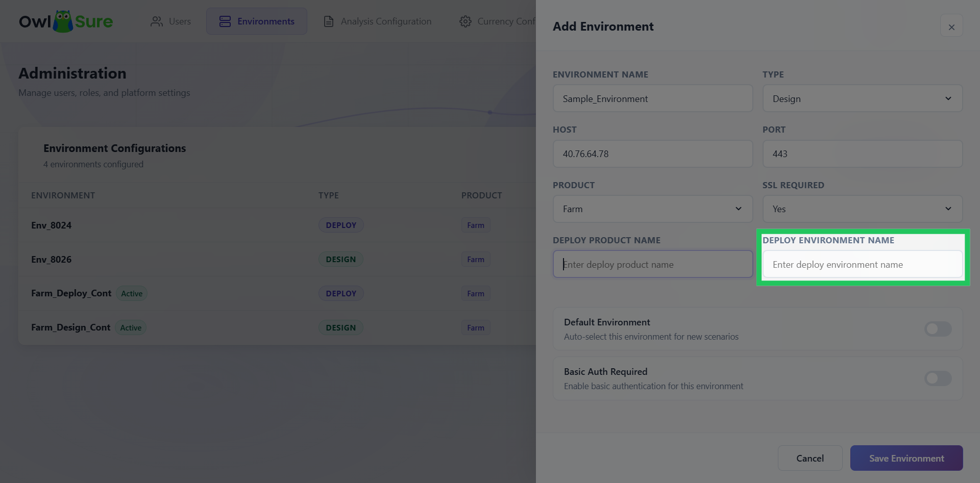The image size is (980, 483).
Task: Switch to the Environments tab
Action: point(257,21)
